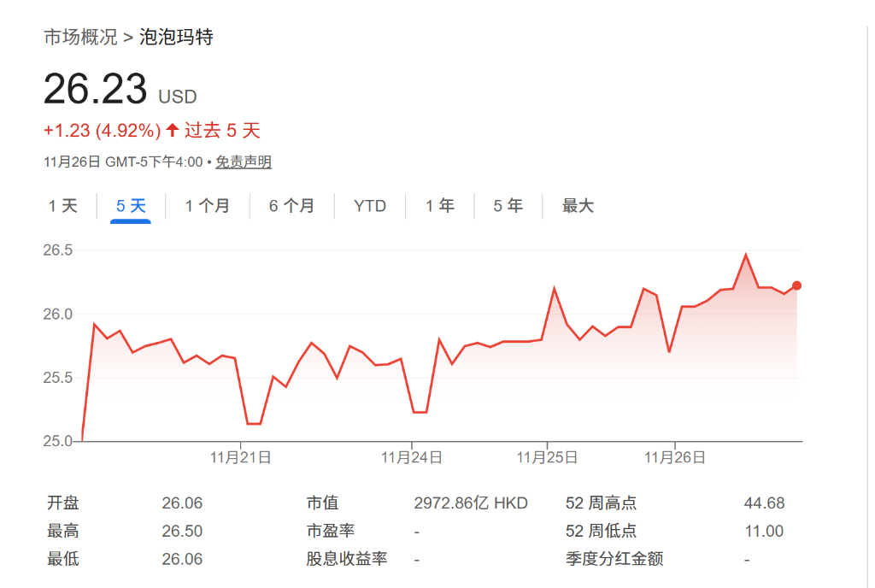This screenshot has height=588, width=875.
Task: Open the 1年 chart view
Action: pyautogui.click(x=438, y=205)
